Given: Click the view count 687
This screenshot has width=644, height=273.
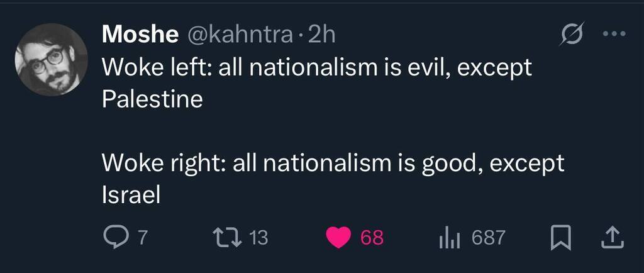Looking at the screenshot, I should [x=488, y=238].
